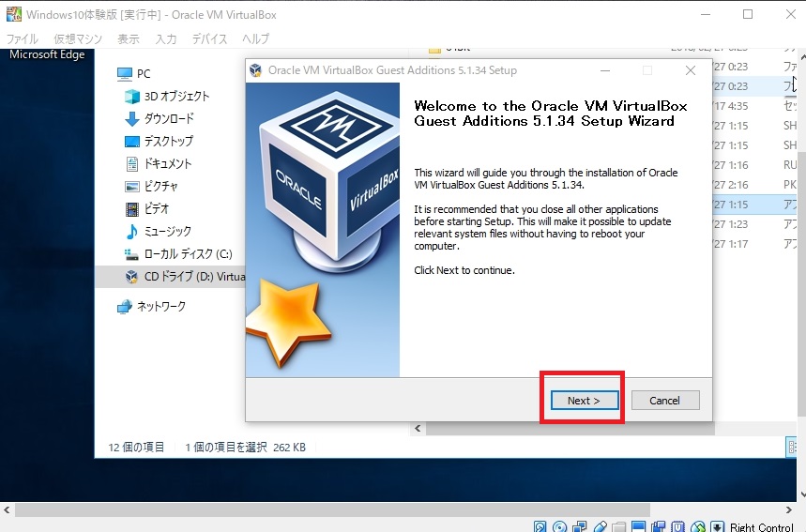Select the 3D オブジェクト folder icon
Screen dimensions: 806x532
point(132,96)
